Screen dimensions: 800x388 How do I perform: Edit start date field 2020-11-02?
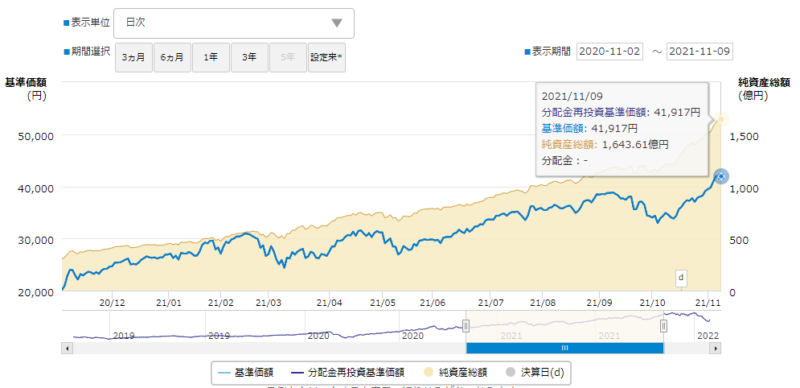(610, 51)
